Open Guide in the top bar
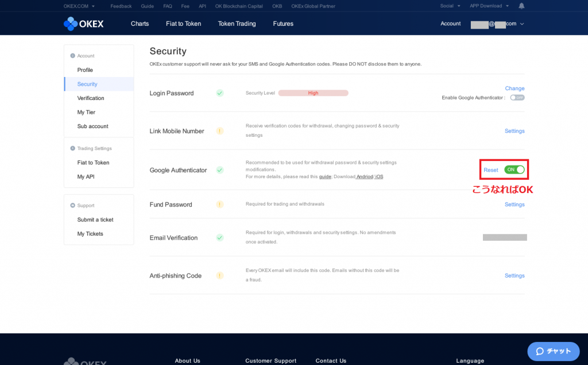This screenshot has height=365, width=588. (x=148, y=6)
